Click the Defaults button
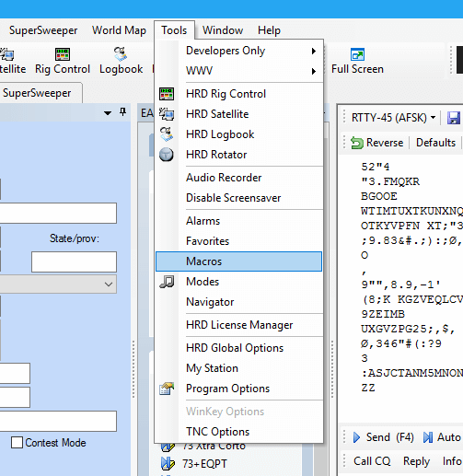This screenshot has height=476, width=463. click(435, 143)
